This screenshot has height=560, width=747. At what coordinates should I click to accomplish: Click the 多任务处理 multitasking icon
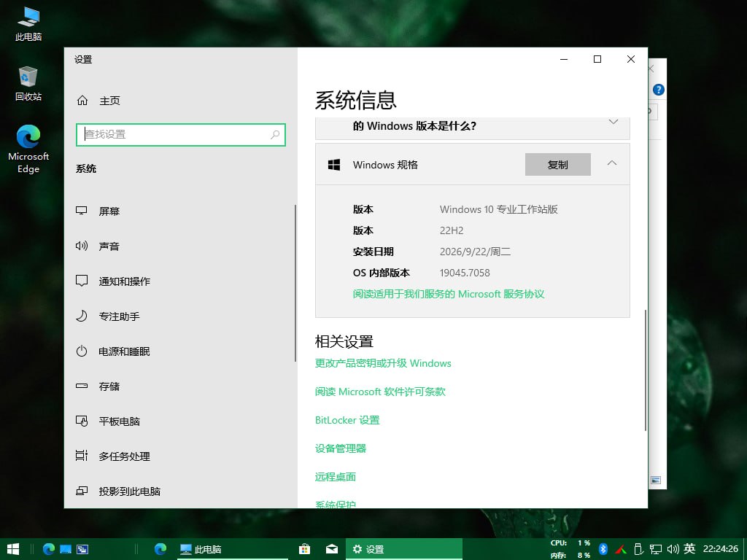click(82, 456)
